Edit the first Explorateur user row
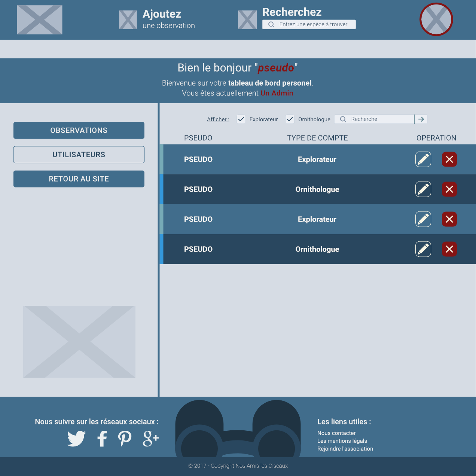 click(x=423, y=159)
